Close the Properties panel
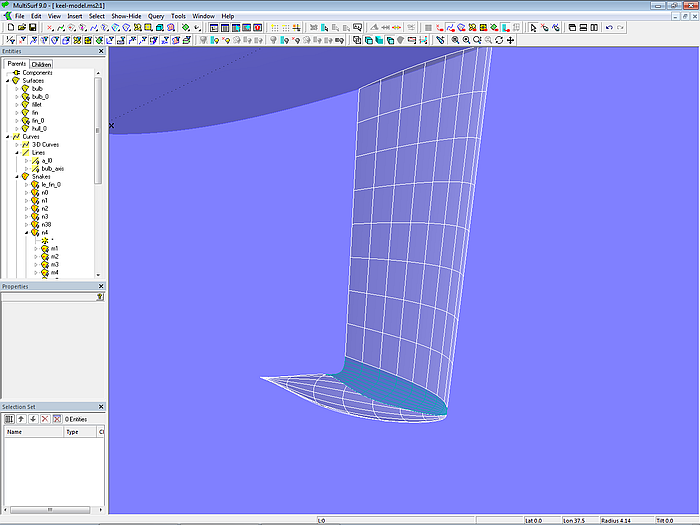 coord(101,287)
